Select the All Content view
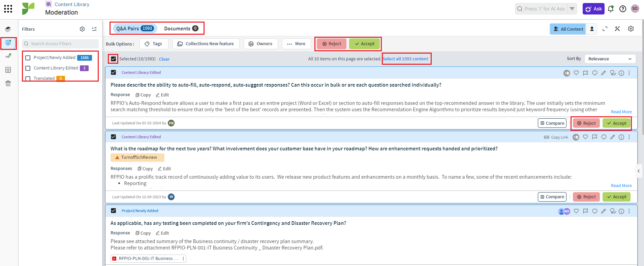This screenshot has width=644, height=266. point(568,29)
